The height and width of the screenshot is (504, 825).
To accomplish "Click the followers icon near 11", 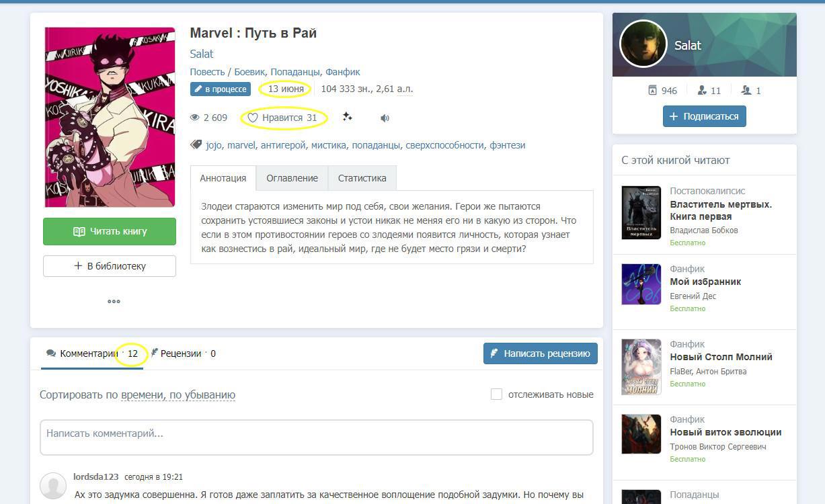I will click(x=702, y=90).
